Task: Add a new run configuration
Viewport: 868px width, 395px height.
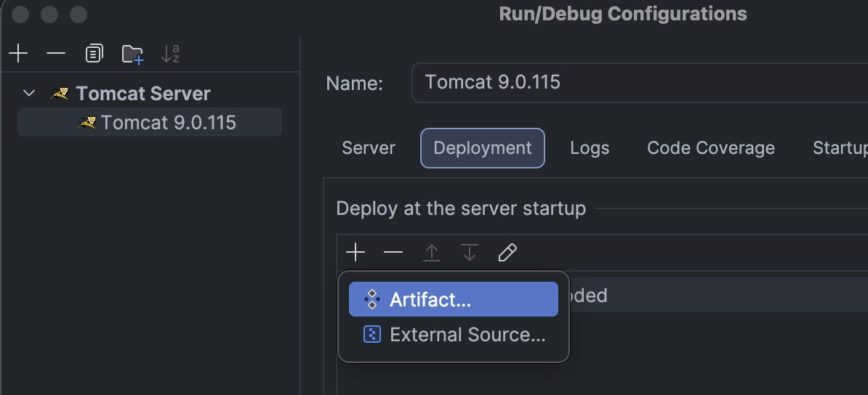Action: coord(18,53)
